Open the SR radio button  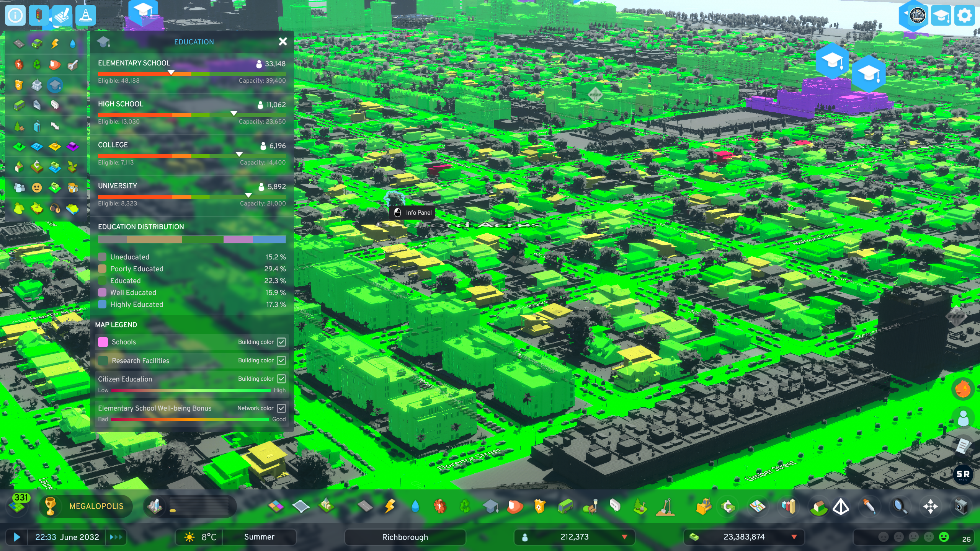click(x=963, y=474)
